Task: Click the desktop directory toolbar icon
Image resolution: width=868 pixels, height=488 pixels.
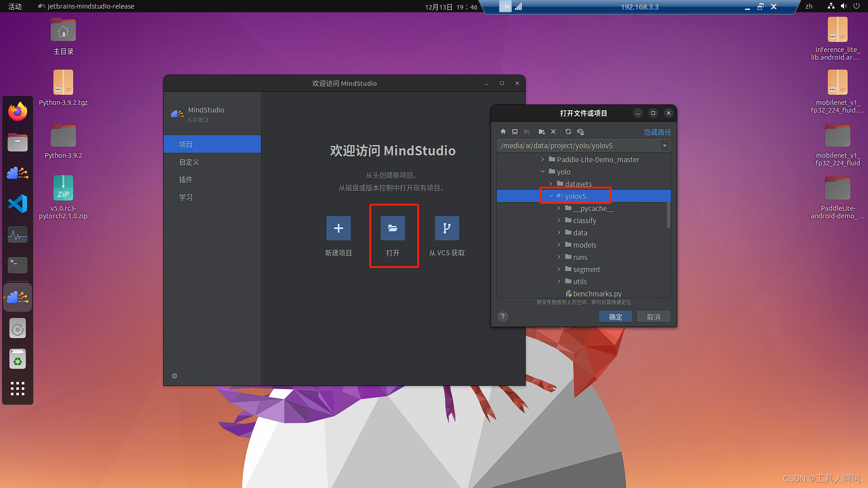Action: 515,131
